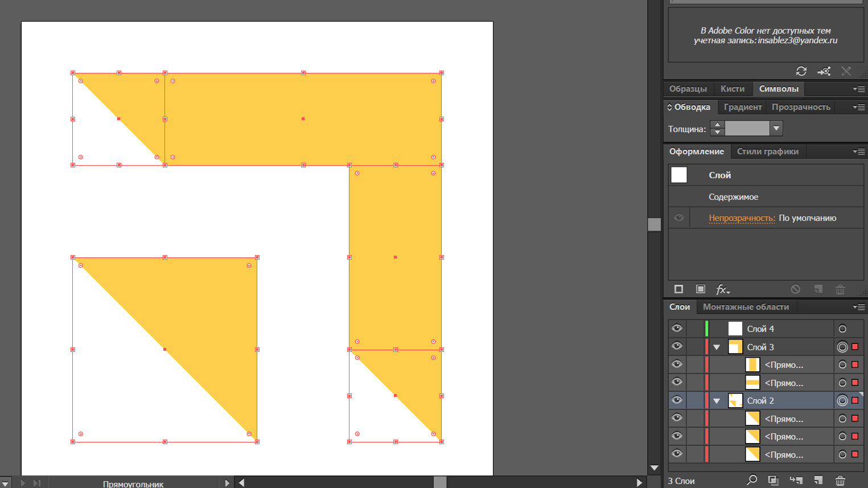Select the Слои tab
868x488 pixels.
pyautogui.click(x=680, y=307)
